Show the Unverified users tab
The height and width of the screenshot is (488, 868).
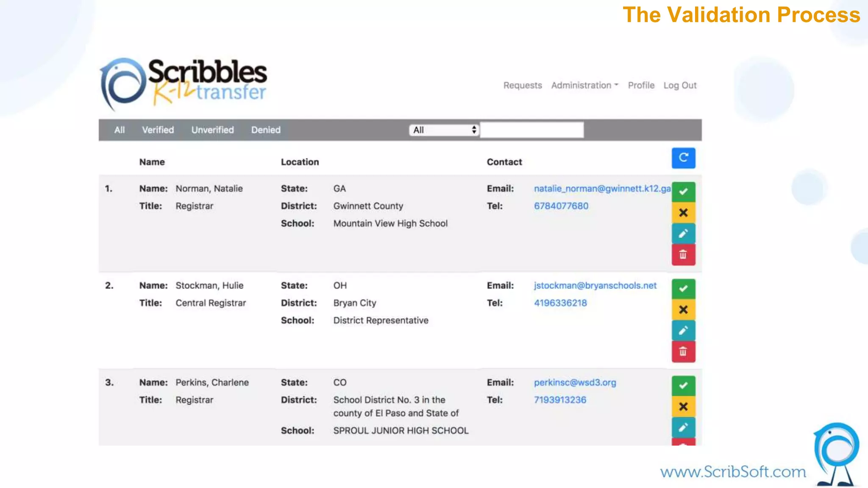point(212,130)
